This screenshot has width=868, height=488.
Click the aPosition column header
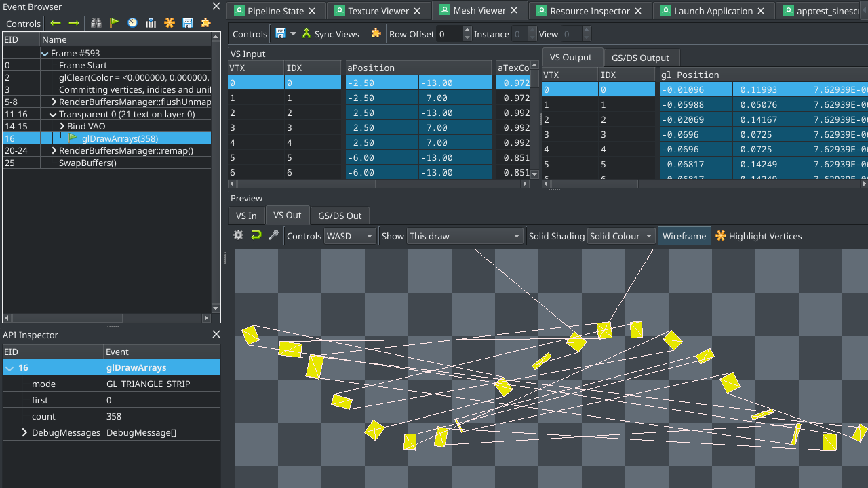click(x=418, y=68)
